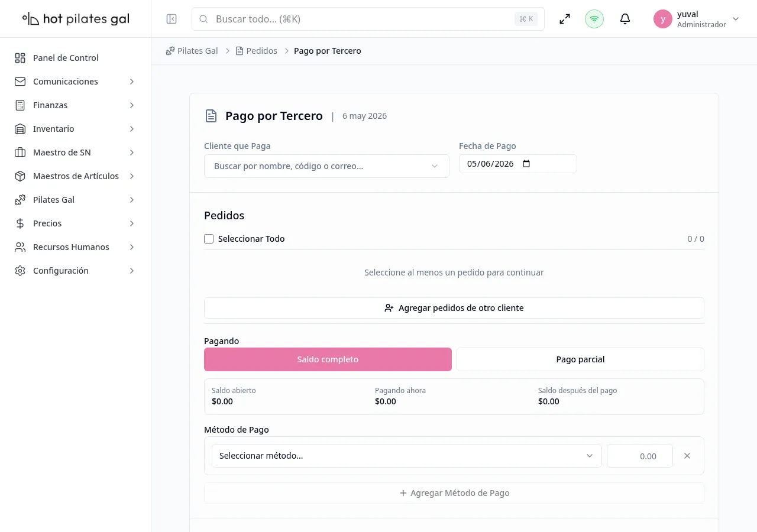Click the '6 may 2026' date text

(x=365, y=116)
